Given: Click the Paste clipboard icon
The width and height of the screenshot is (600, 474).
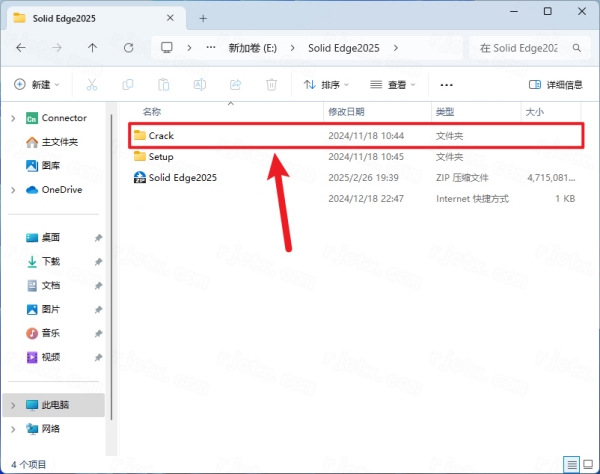Looking at the screenshot, I should click(164, 85).
